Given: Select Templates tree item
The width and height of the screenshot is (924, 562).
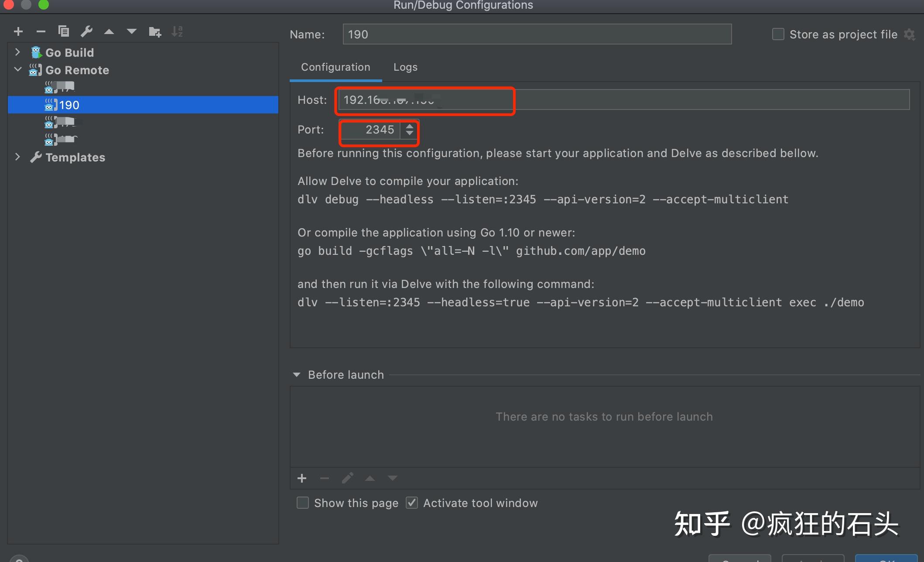Looking at the screenshot, I should click(143, 157).
